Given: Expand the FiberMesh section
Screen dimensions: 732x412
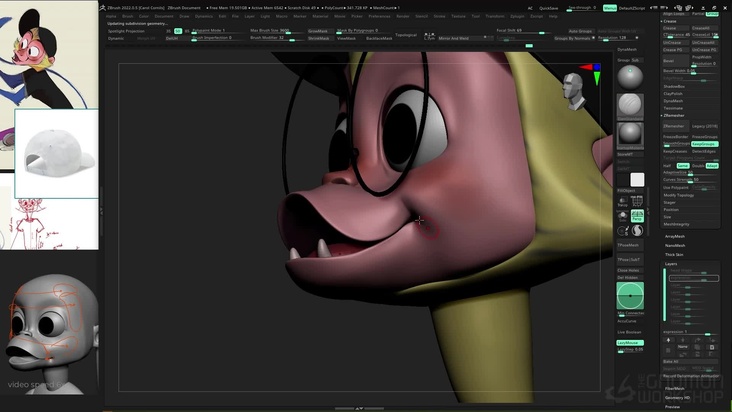Looking at the screenshot, I should click(x=675, y=388).
